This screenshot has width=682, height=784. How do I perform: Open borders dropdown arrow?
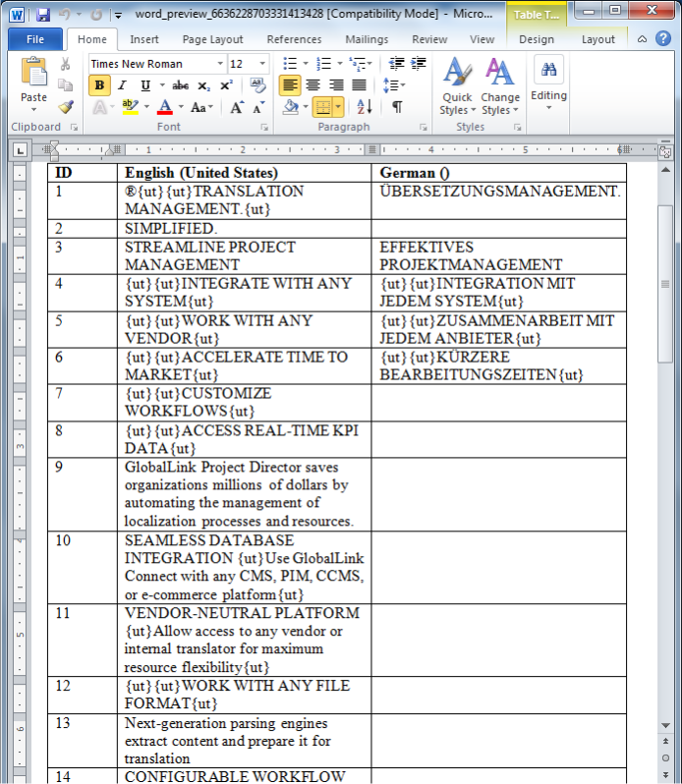coord(338,106)
